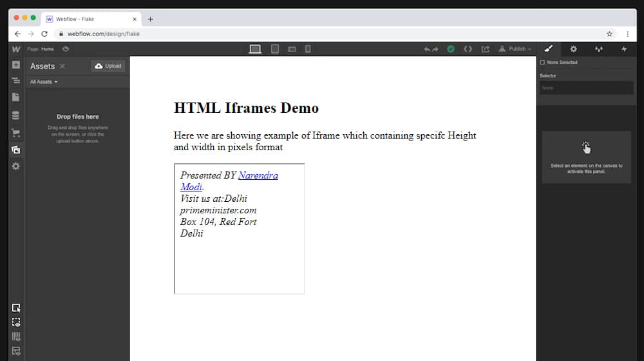
Task: Click the 'primeminister.com' text
Action: [218, 210]
